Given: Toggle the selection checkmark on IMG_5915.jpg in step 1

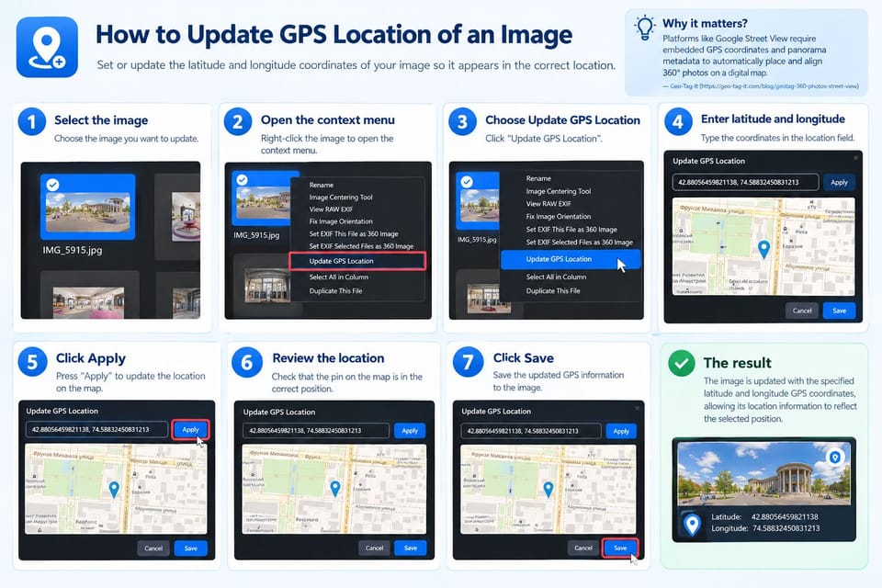Looking at the screenshot, I should (52, 185).
